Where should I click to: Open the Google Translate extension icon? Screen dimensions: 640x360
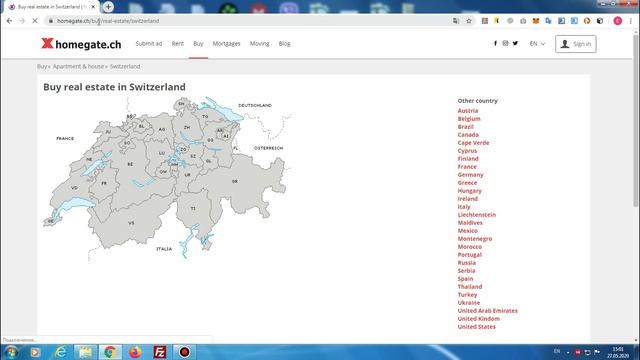[x=548, y=21]
